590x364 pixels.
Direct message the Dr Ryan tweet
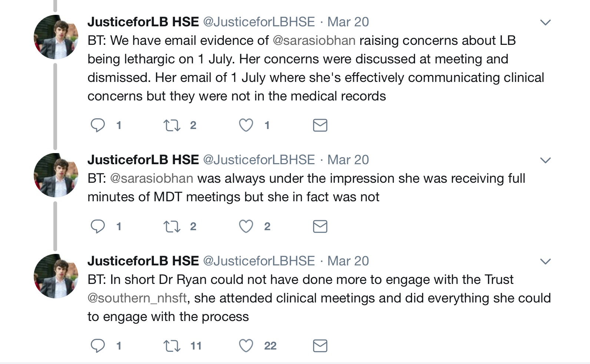tap(320, 346)
